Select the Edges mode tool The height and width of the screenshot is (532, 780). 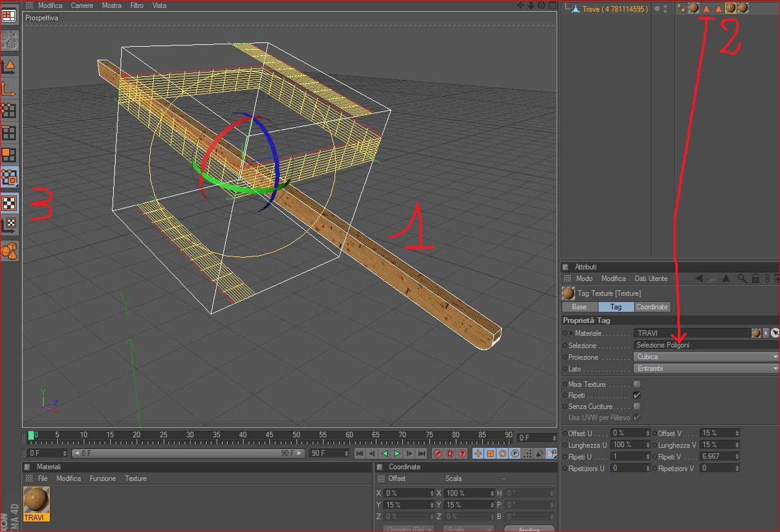9,133
